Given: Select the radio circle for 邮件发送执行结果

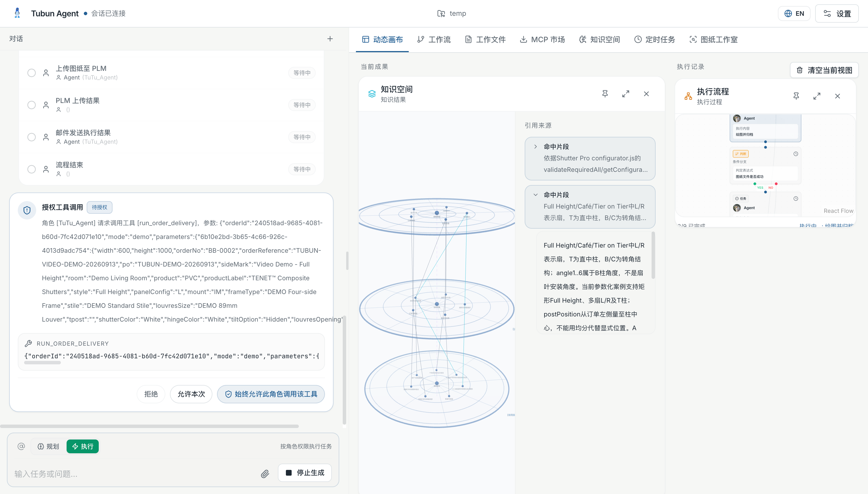Looking at the screenshot, I should [32, 137].
